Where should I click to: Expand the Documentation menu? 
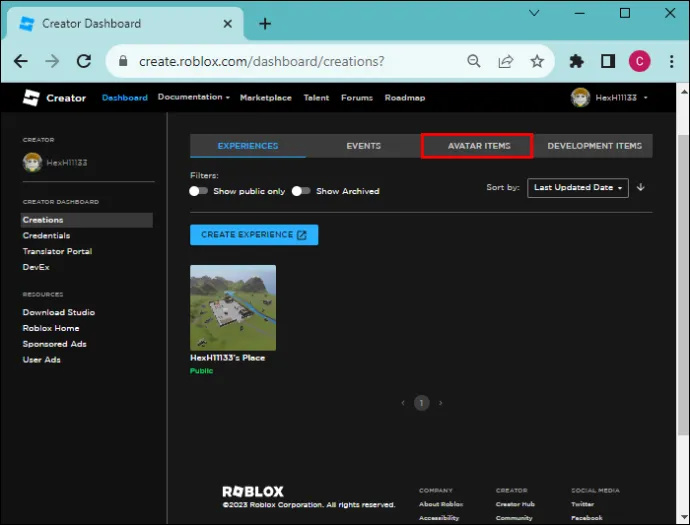194,97
